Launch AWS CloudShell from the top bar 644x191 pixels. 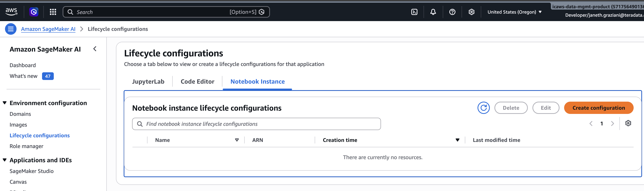click(414, 12)
